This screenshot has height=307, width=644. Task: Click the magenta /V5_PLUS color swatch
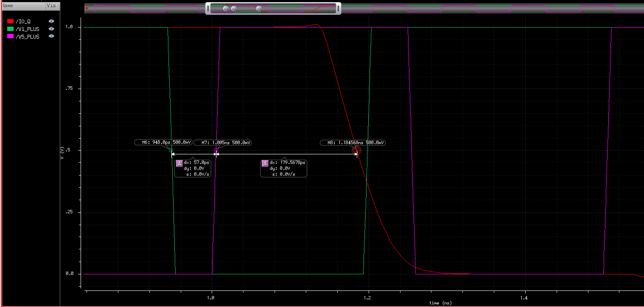tap(11, 36)
